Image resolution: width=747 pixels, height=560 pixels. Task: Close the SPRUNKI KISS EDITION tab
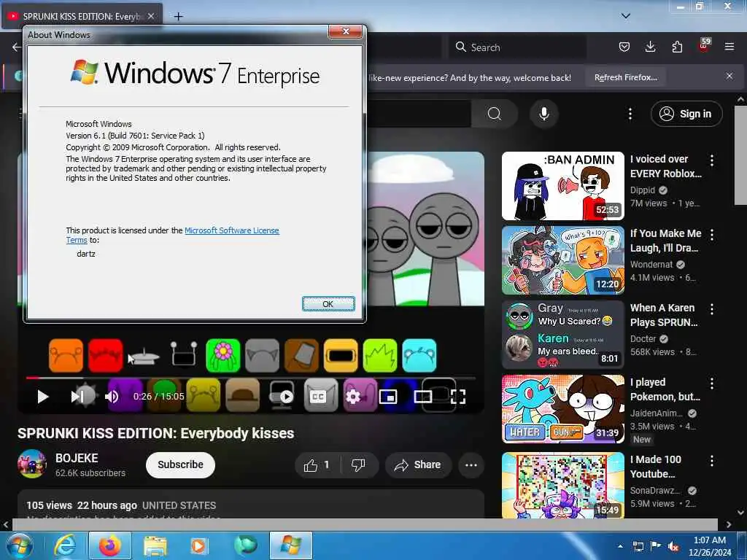click(x=151, y=16)
